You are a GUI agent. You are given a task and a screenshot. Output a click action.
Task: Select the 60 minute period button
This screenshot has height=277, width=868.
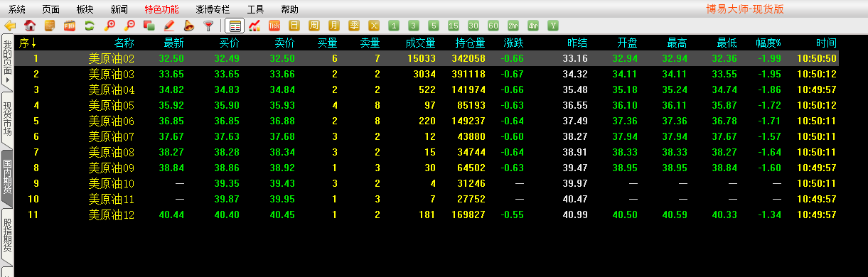click(x=493, y=26)
